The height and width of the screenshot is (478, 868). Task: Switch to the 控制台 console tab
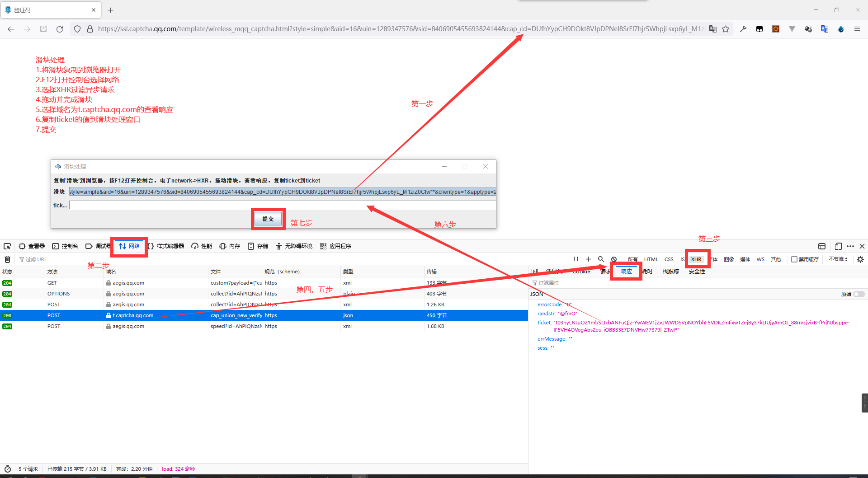coord(65,246)
